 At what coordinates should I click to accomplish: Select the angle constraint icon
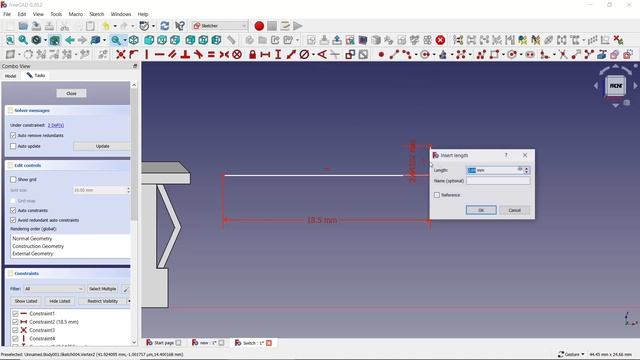pyautogui.click(x=322, y=54)
